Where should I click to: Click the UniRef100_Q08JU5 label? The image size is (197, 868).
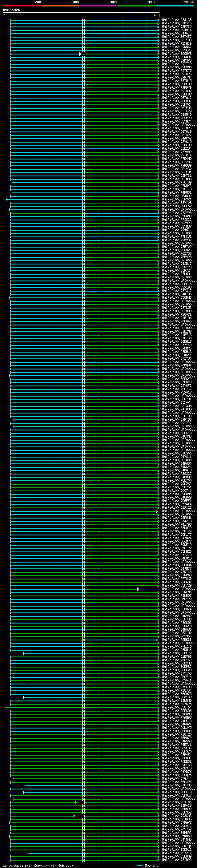point(177,785)
